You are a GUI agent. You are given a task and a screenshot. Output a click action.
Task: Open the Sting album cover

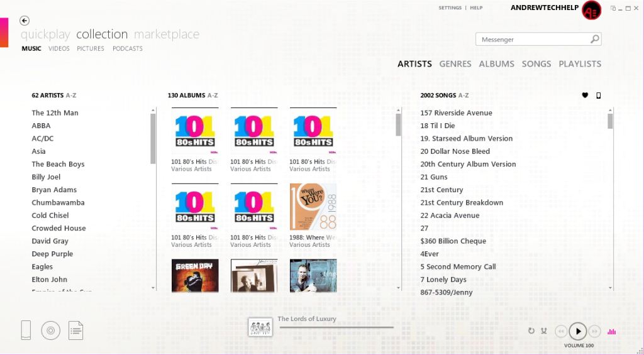313,275
